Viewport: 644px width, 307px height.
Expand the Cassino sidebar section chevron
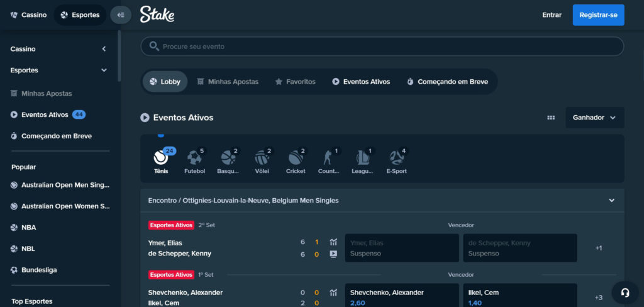click(104, 49)
